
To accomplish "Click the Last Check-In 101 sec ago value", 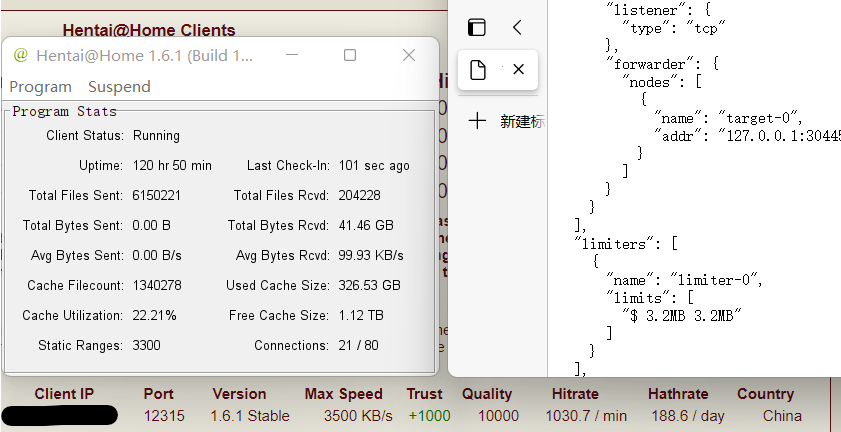I will point(374,166).
